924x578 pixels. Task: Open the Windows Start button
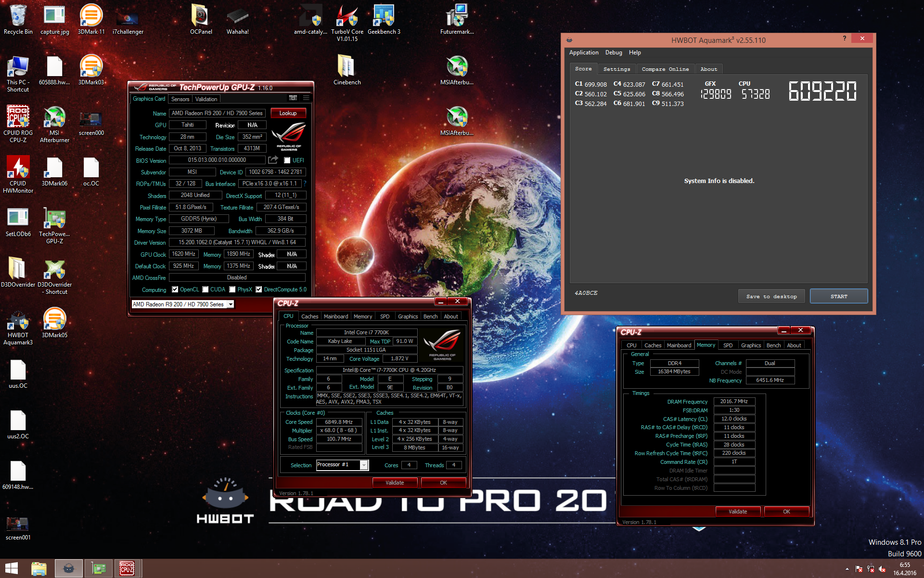tap(12, 568)
